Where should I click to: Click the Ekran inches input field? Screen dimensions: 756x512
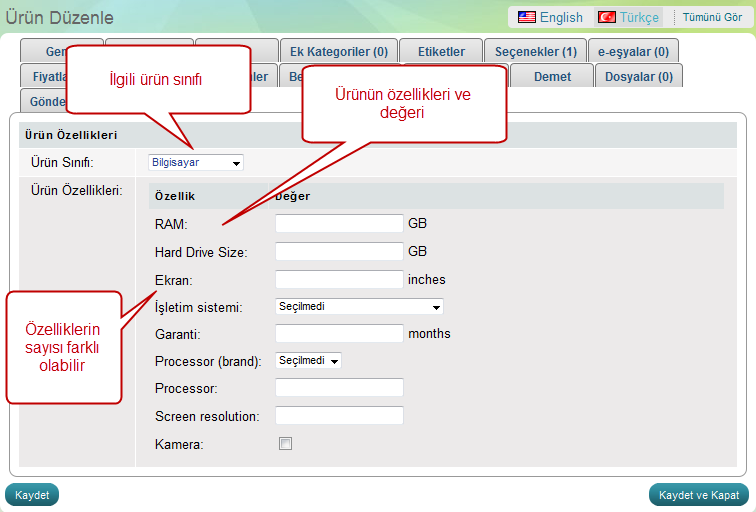click(339, 279)
